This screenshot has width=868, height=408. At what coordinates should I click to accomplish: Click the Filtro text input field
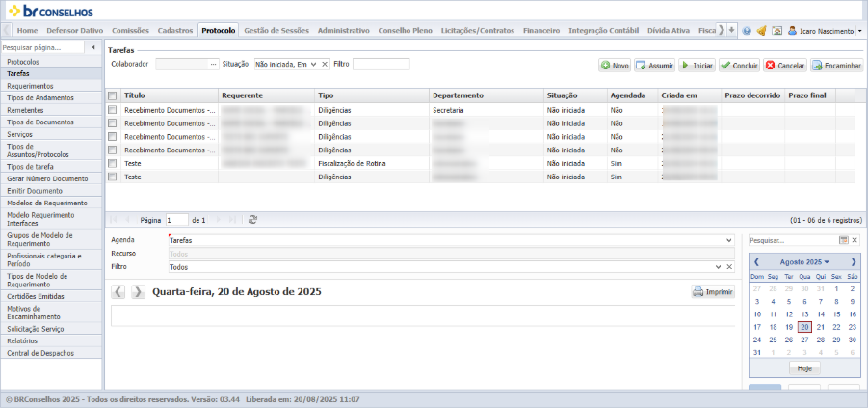click(x=381, y=65)
